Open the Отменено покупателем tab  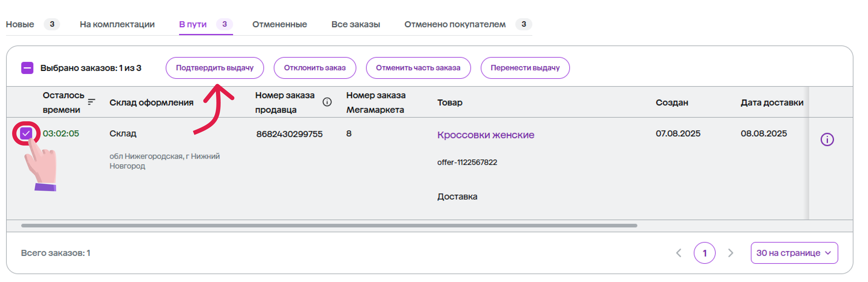tap(468, 24)
